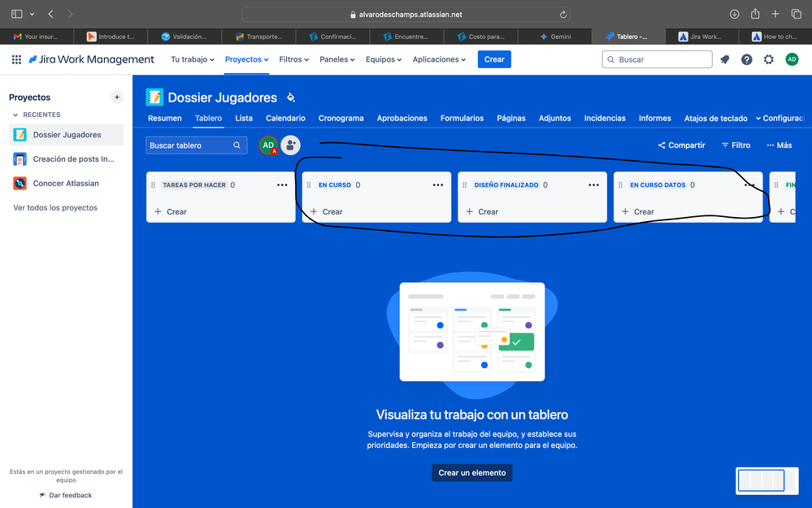The width and height of the screenshot is (812, 508).
Task: Click Safari share icon
Action: (x=755, y=14)
